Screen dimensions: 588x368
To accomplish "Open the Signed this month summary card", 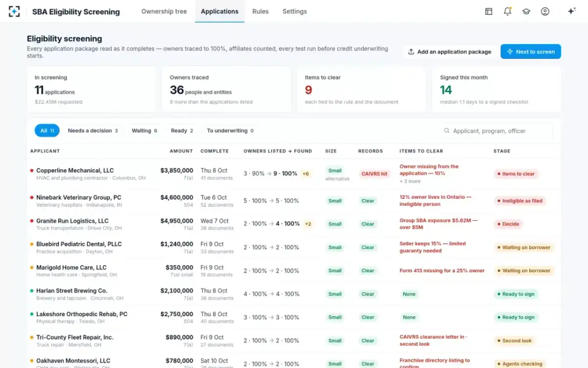I will click(497, 89).
